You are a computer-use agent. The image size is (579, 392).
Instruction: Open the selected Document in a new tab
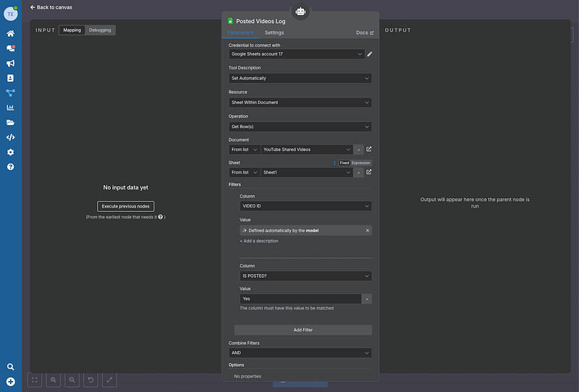coord(369,149)
